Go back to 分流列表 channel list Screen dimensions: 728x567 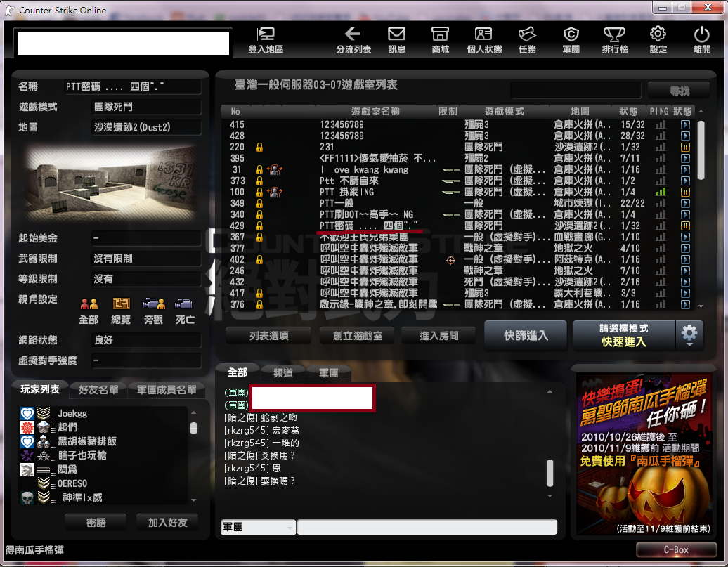(353, 40)
